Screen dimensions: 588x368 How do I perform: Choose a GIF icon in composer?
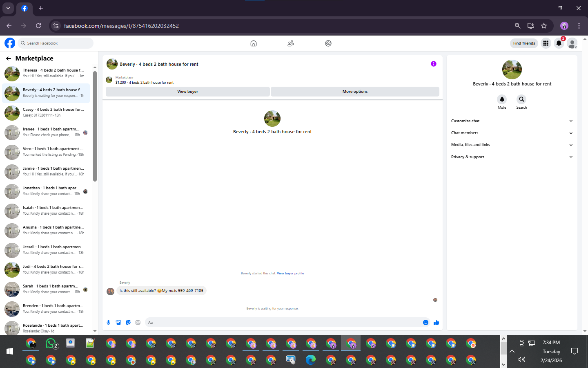point(138,323)
